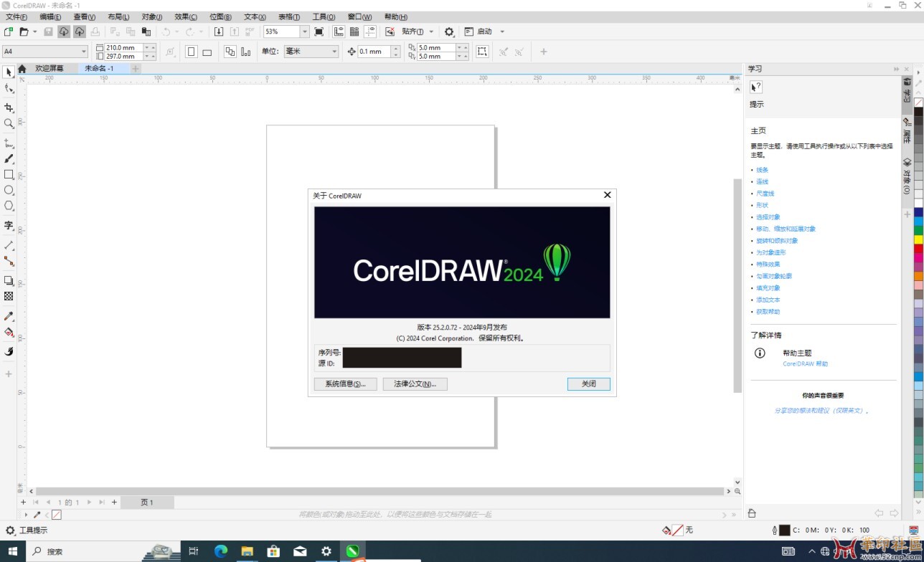Select the Text tool (字)
Image resolution: width=924 pixels, height=562 pixels.
click(x=9, y=225)
